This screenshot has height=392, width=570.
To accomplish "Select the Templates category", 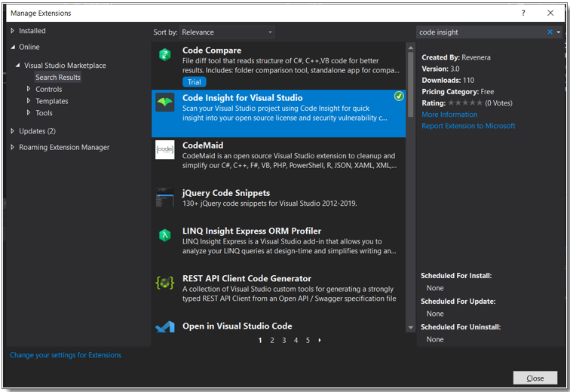I will click(x=52, y=101).
